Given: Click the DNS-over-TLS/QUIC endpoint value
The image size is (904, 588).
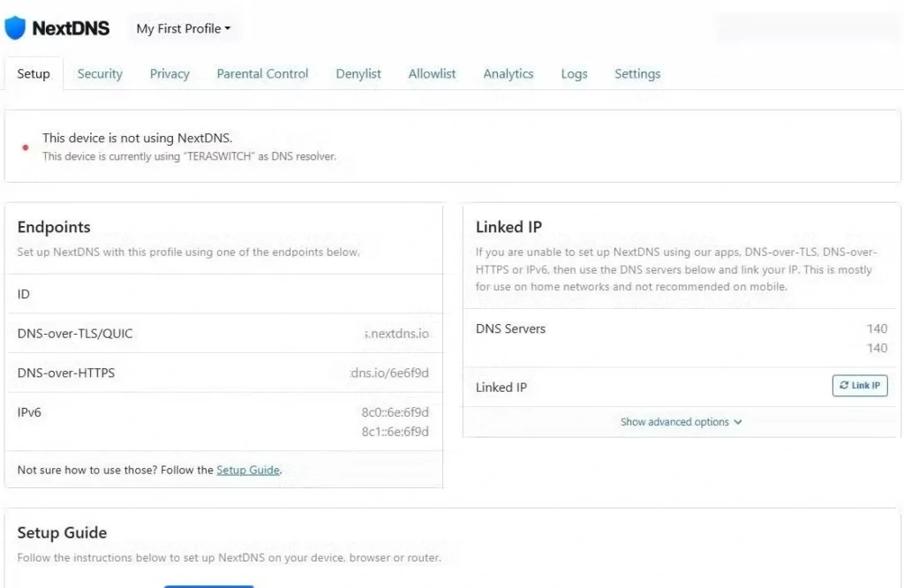Looking at the screenshot, I should point(396,334).
